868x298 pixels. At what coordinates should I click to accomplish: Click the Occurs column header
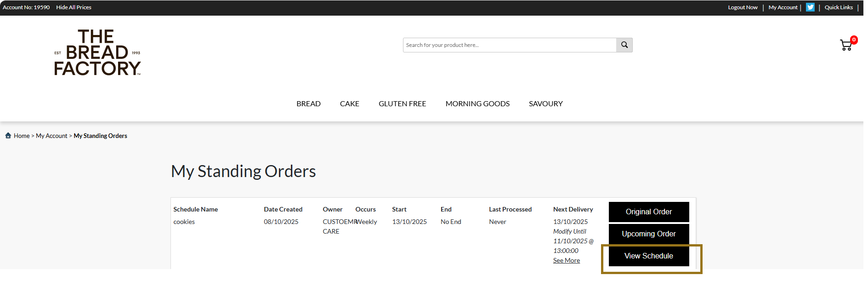(365, 209)
